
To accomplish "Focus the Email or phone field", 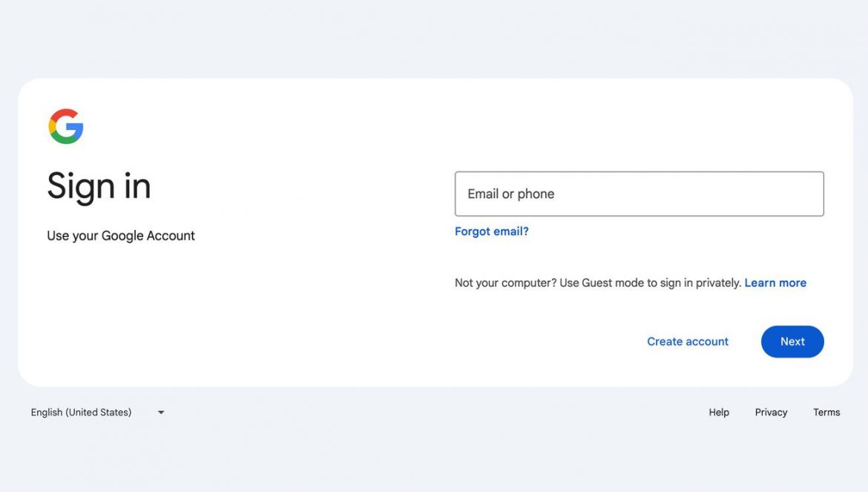I will click(x=639, y=194).
